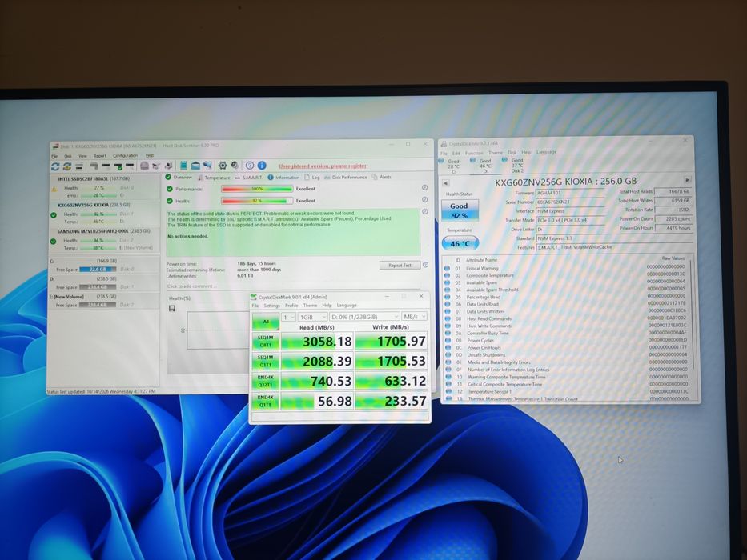Image resolution: width=747 pixels, height=560 pixels.
Task: Open the gear configuration icon in toolbar
Action: click(x=223, y=166)
